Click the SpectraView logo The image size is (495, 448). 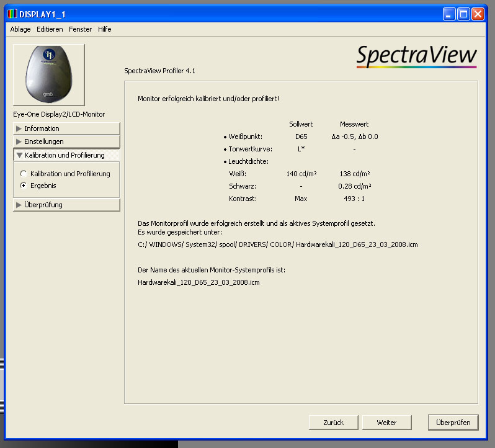tap(416, 56)
